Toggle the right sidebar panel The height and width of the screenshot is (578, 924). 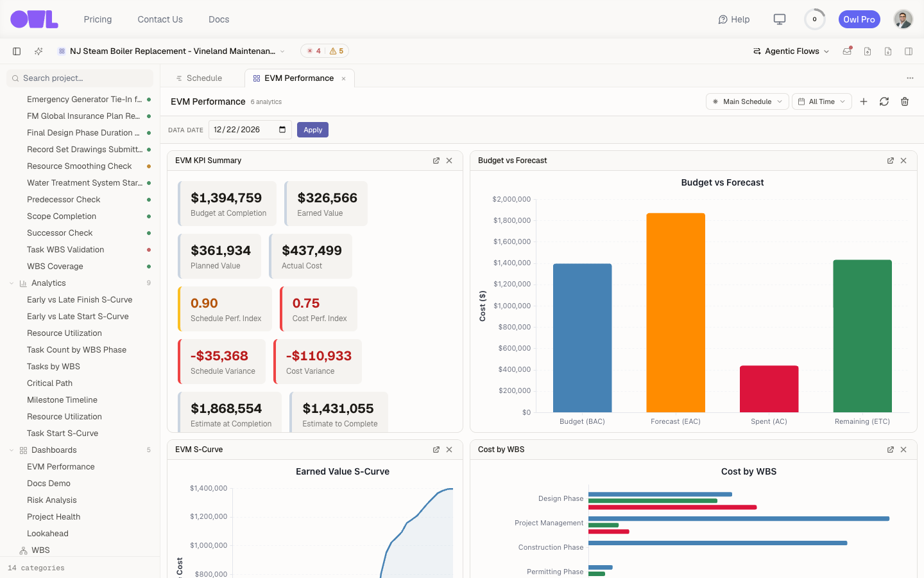pyautogui.click(x=909, y=51)
